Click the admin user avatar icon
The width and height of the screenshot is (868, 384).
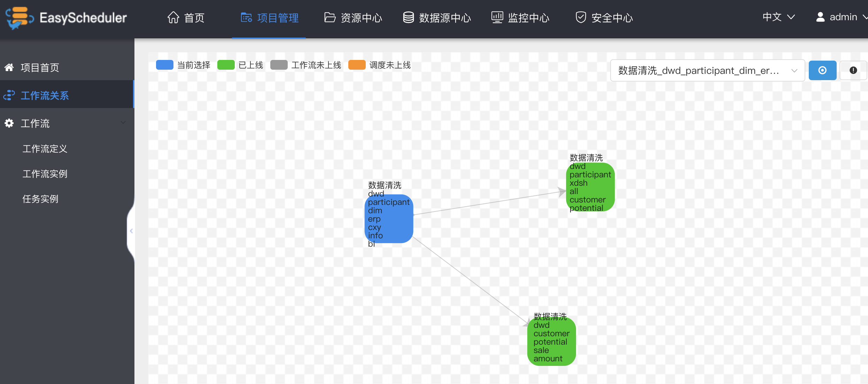click(820, 17)
